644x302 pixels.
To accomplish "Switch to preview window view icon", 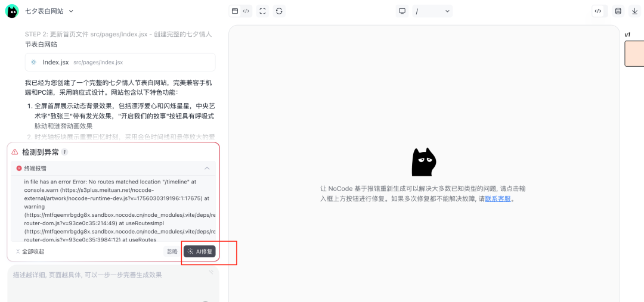I will coord(235,11).
